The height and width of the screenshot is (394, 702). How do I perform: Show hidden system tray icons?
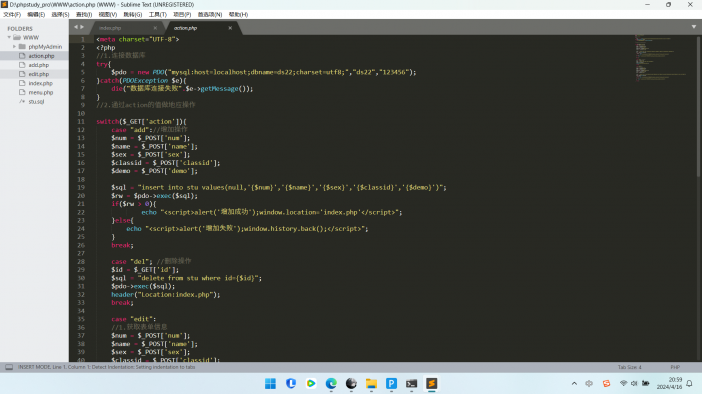click(x=574, y=384)
